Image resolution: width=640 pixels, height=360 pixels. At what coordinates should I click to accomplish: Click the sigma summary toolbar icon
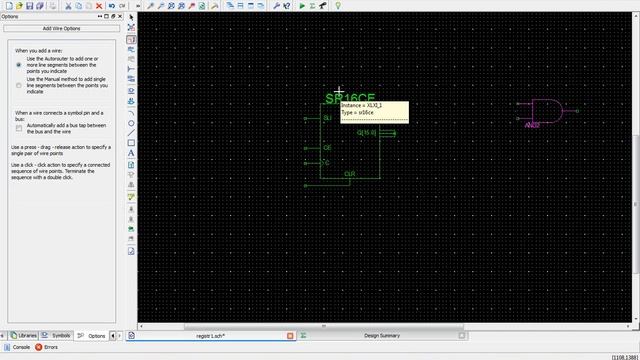tap(312, 6)
